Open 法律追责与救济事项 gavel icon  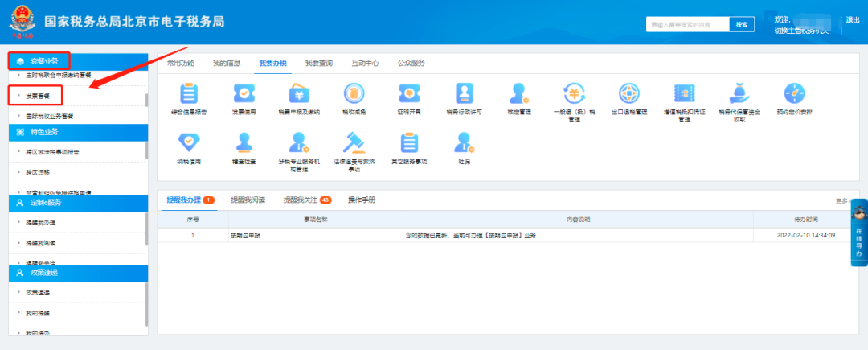coord(354,143)
